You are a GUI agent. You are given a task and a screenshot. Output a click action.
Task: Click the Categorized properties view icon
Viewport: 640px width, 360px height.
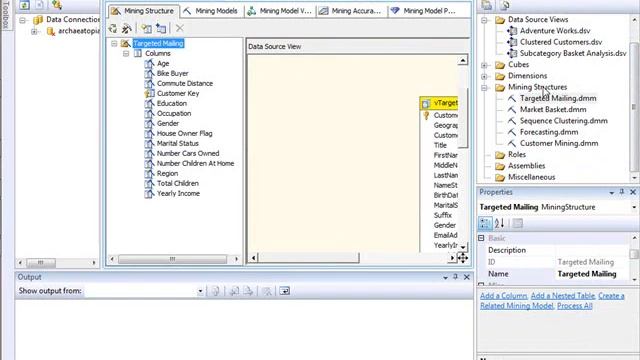click(485, 223)
